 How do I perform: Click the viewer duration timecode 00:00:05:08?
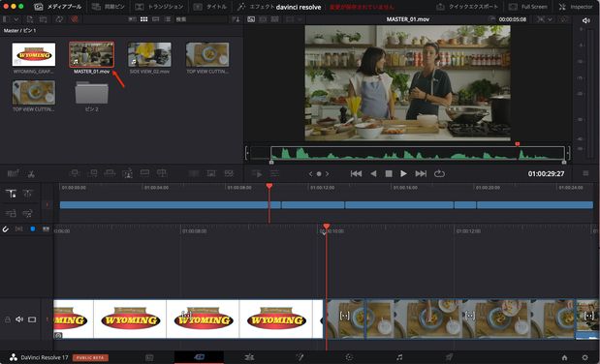pos(513,19)
